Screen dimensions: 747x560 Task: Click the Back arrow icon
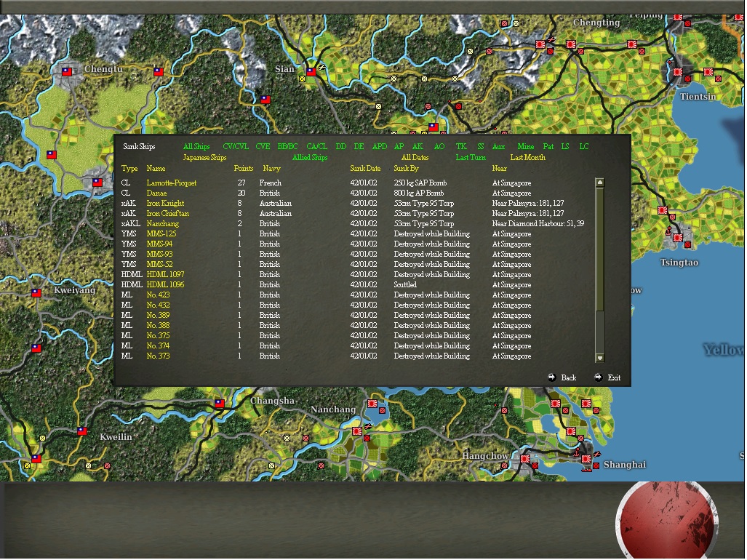pos(551,378)
